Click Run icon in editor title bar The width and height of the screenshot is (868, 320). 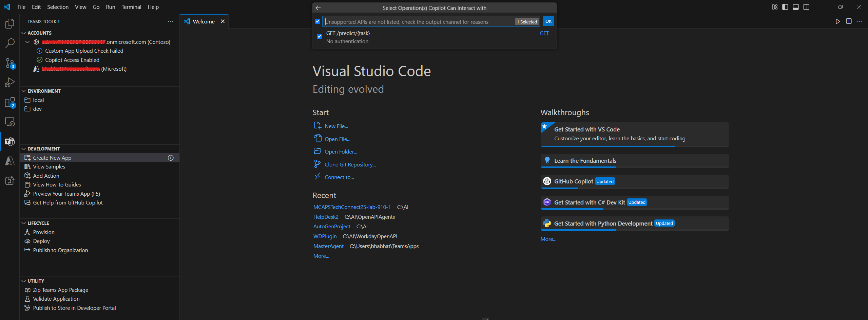(838, 21)
